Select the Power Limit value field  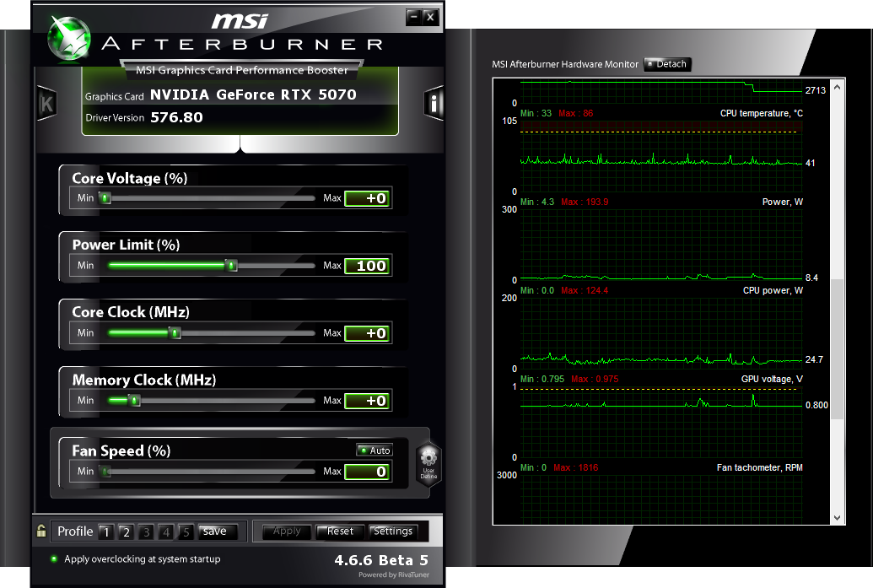coord(368,266)
